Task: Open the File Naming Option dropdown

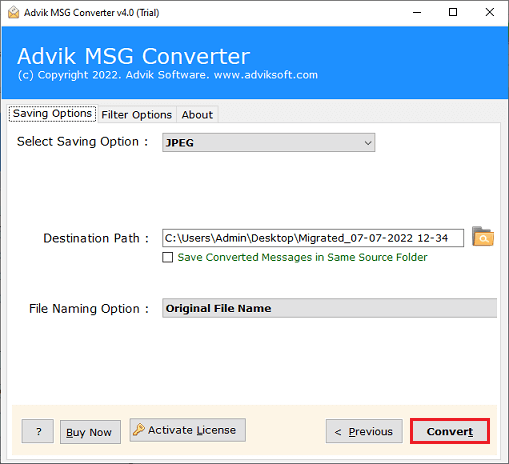Action: point(329,308)
